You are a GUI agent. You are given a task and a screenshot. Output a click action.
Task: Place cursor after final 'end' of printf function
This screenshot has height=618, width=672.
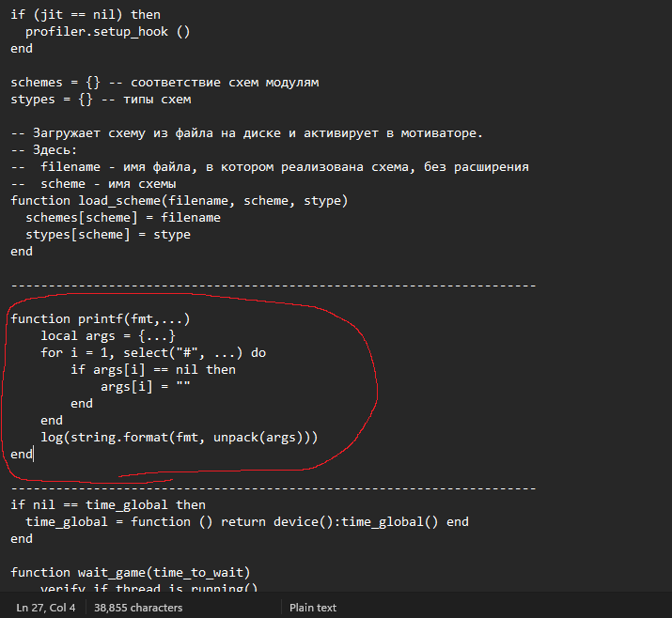click(33, 455)
